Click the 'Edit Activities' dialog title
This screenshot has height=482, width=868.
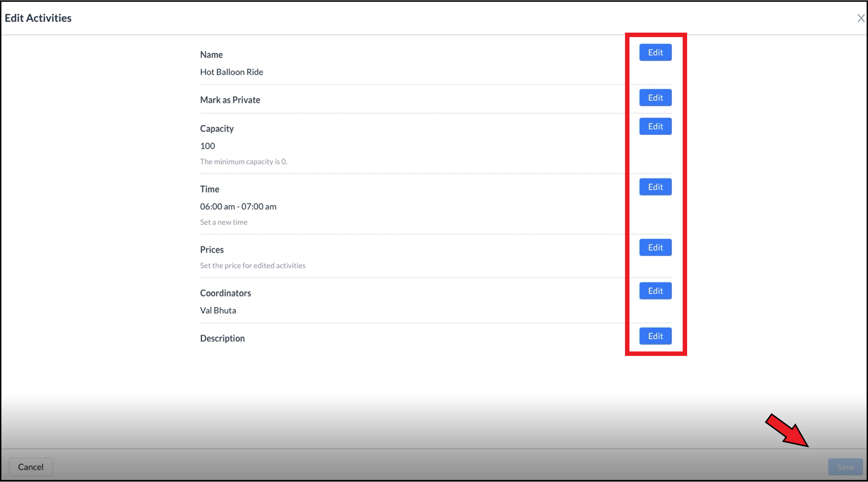[x=38, y=18]
